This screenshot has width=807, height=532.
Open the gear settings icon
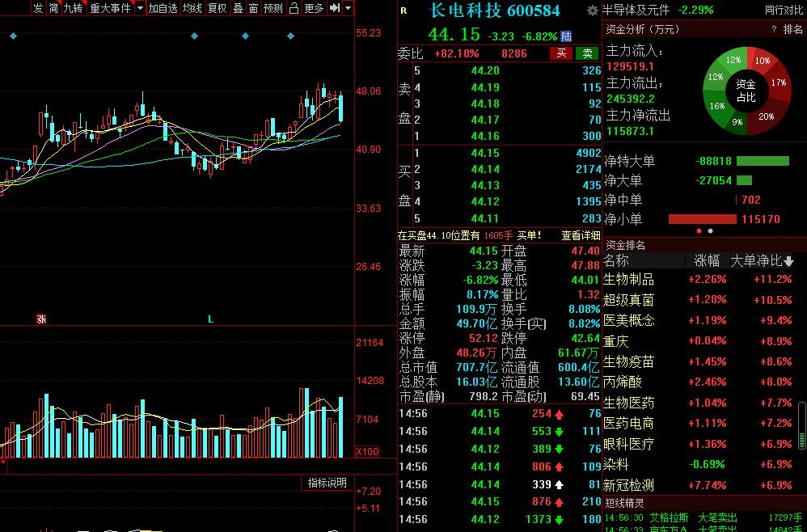(x=593, y=11)
